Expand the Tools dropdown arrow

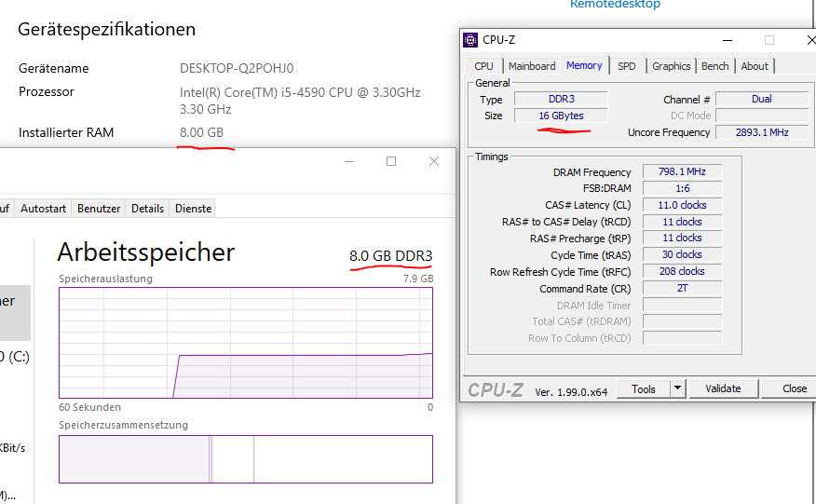tap(677, 388)
